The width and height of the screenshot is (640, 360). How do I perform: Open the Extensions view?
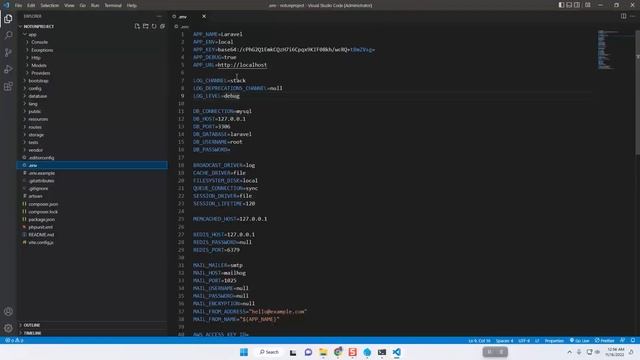(8, 87)
